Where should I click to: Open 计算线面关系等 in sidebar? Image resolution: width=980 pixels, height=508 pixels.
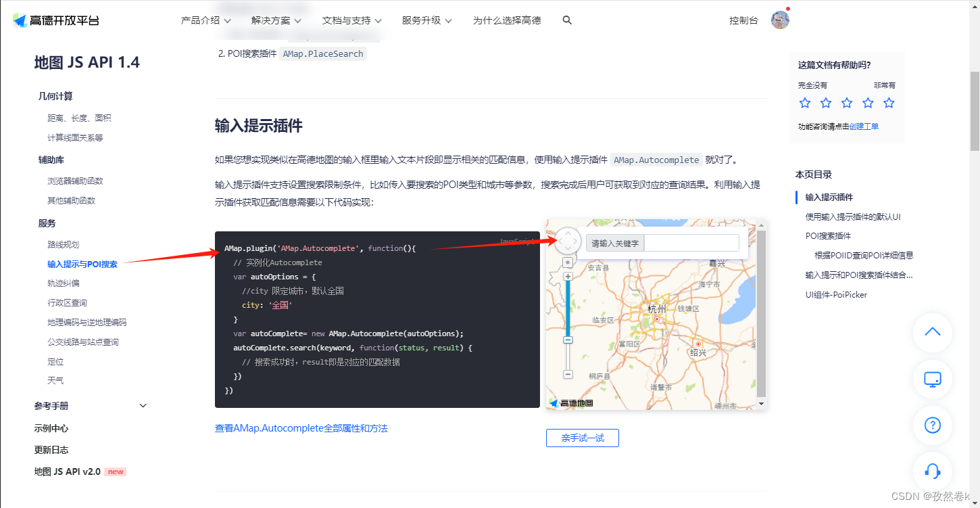[75, 137]
